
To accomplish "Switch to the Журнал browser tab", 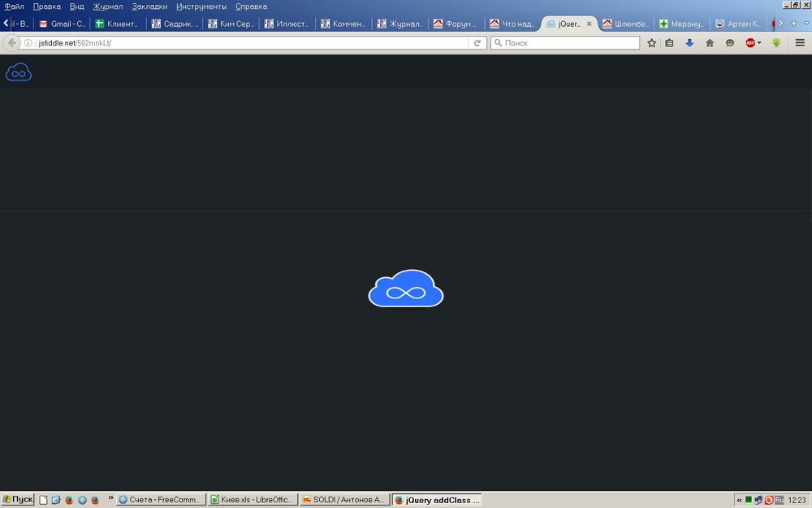I will point(400,24).
